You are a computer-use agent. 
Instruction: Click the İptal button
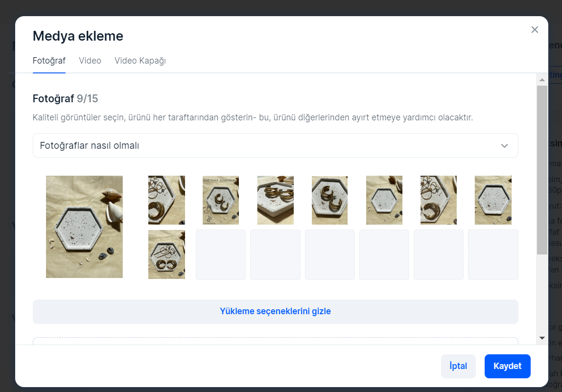click(458, 366)
